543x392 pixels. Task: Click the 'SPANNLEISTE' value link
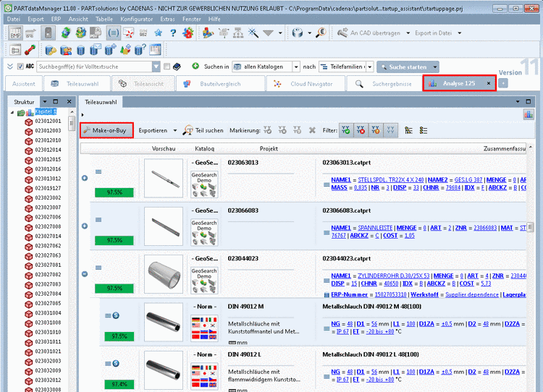(x=375, y=228)
